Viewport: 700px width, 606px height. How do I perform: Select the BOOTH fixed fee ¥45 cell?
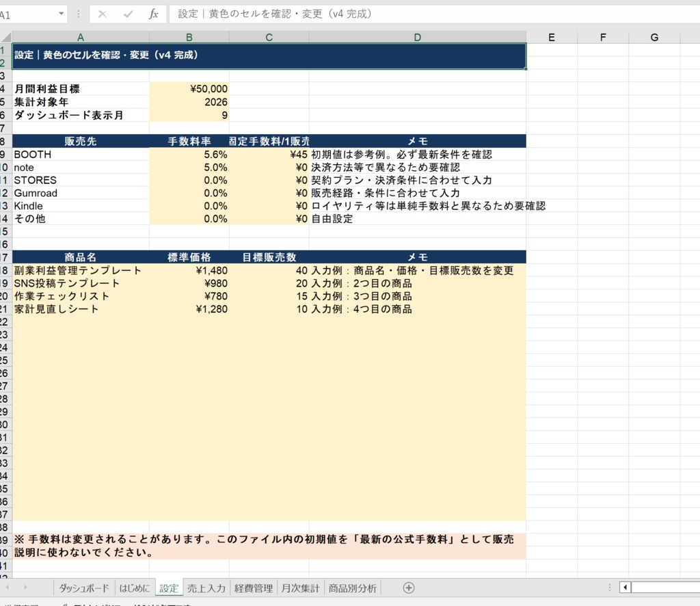point(269,155)
